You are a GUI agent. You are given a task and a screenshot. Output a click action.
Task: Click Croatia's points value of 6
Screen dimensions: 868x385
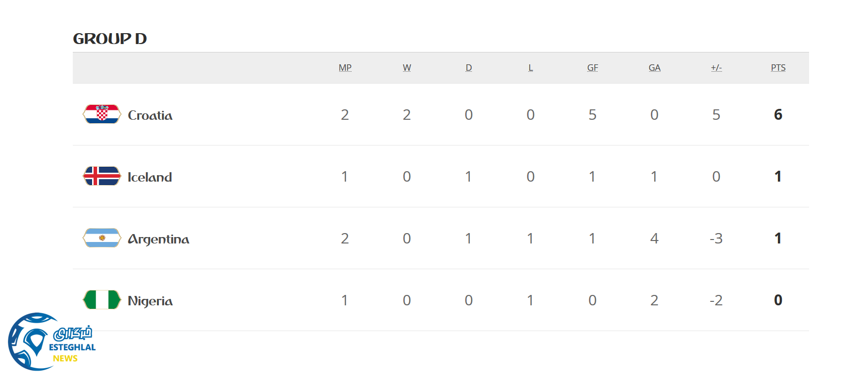click(778, 115)
